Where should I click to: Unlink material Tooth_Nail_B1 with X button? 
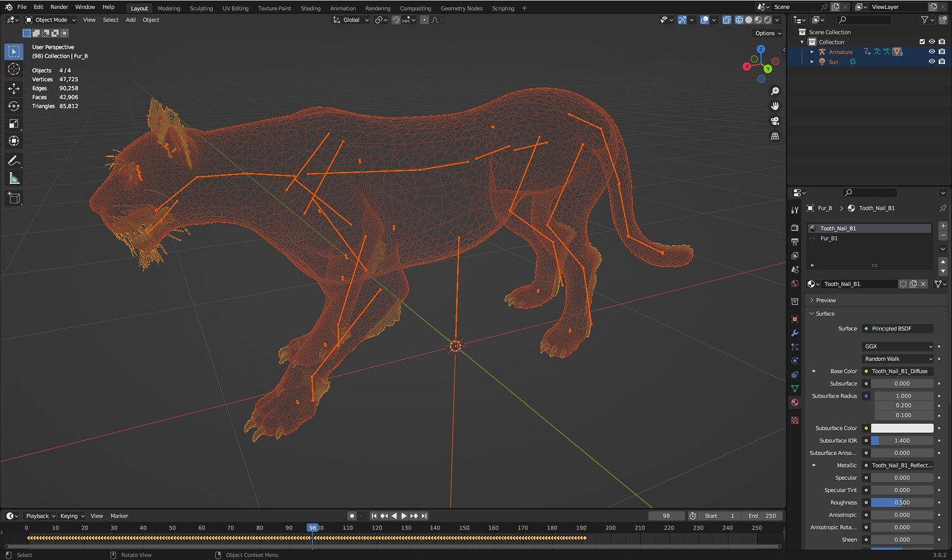point(923,284)
